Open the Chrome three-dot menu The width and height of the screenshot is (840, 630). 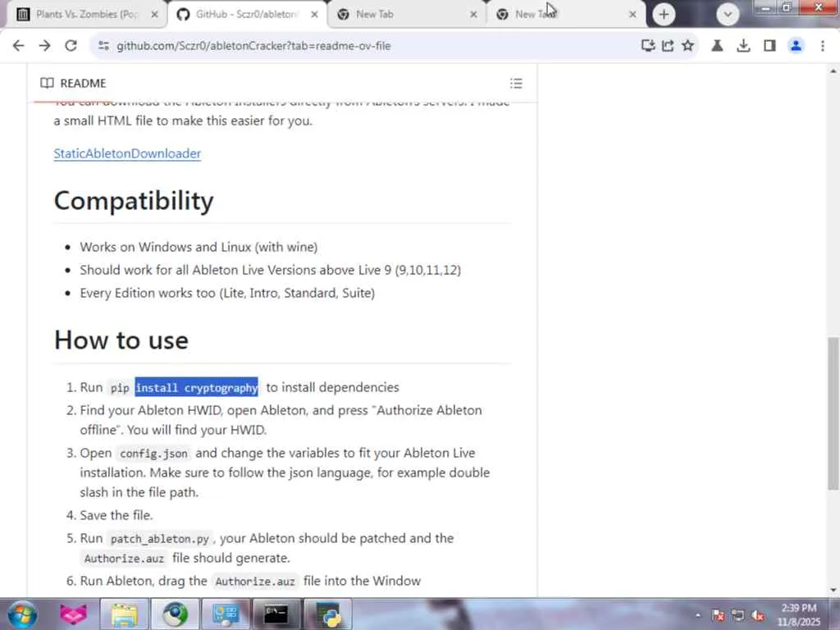(822, 46)
